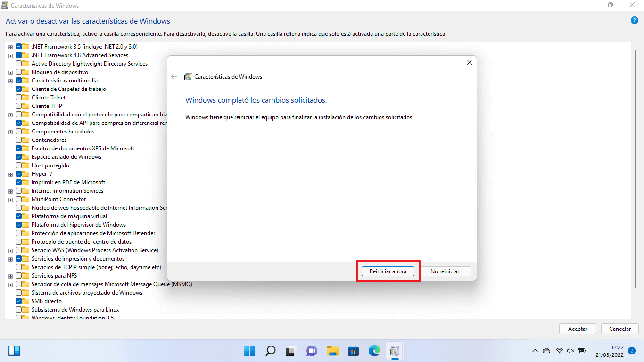Viewport: 644px width, 362px height.
Task: Expand Servicios de impresión y documentos
Action: coord(10,259)
